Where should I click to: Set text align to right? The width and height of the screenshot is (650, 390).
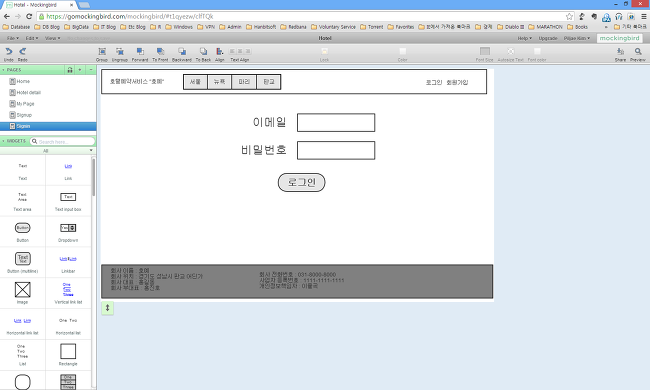click(248, 51)
